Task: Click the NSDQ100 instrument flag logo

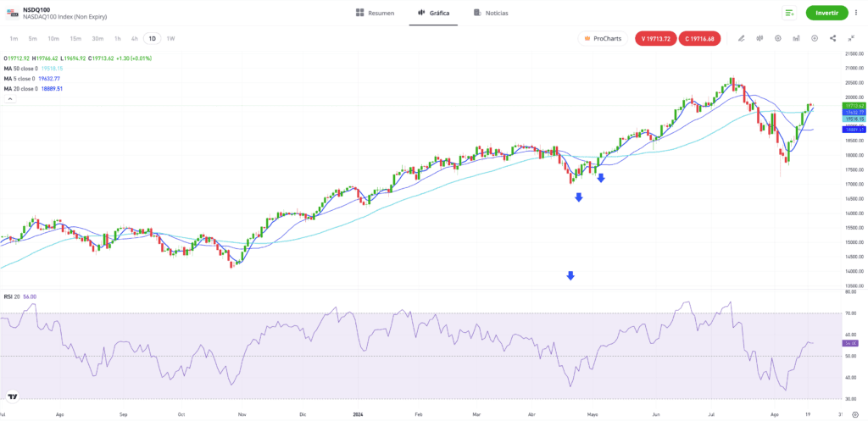Action: pos(12,14)
